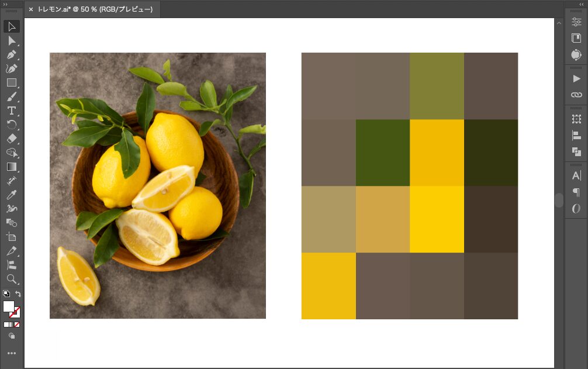Open the Align panel icon
Image resolution: width=588 pixels, height=369 pixels.
click(576, 135)
